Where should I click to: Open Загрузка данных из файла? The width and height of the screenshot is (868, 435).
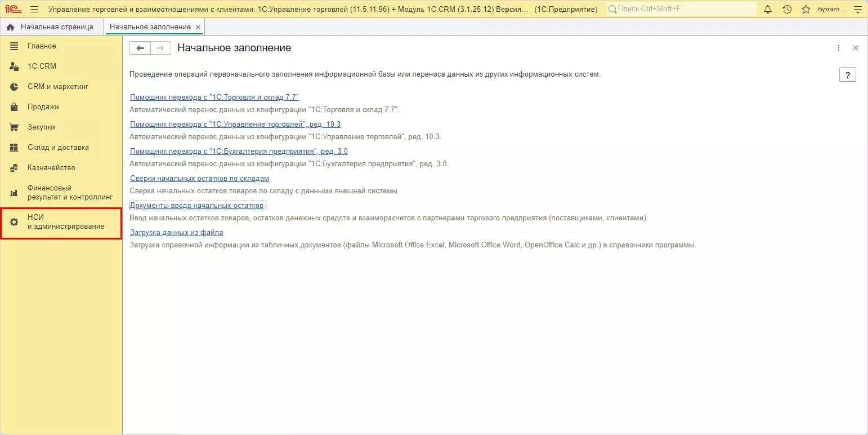pyautogui.click(x=177, y=232)
